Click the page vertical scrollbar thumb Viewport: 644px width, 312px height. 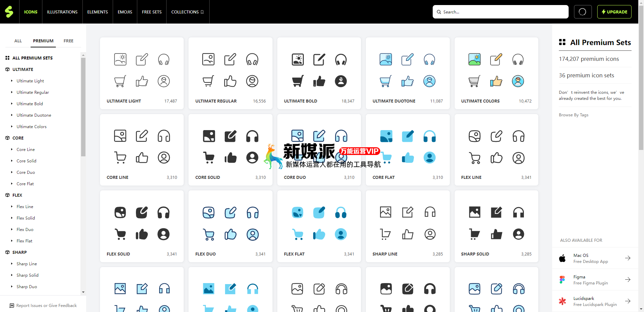coord(641,77)
